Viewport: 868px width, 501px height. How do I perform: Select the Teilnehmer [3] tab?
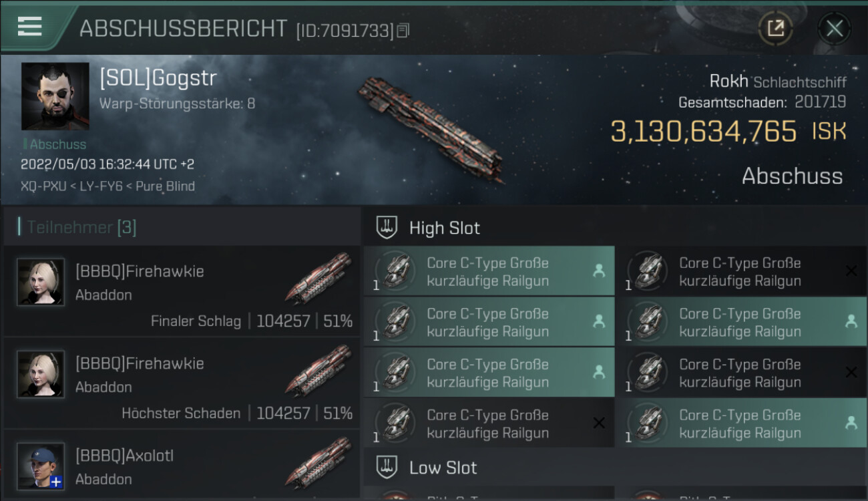coord(81,227)
